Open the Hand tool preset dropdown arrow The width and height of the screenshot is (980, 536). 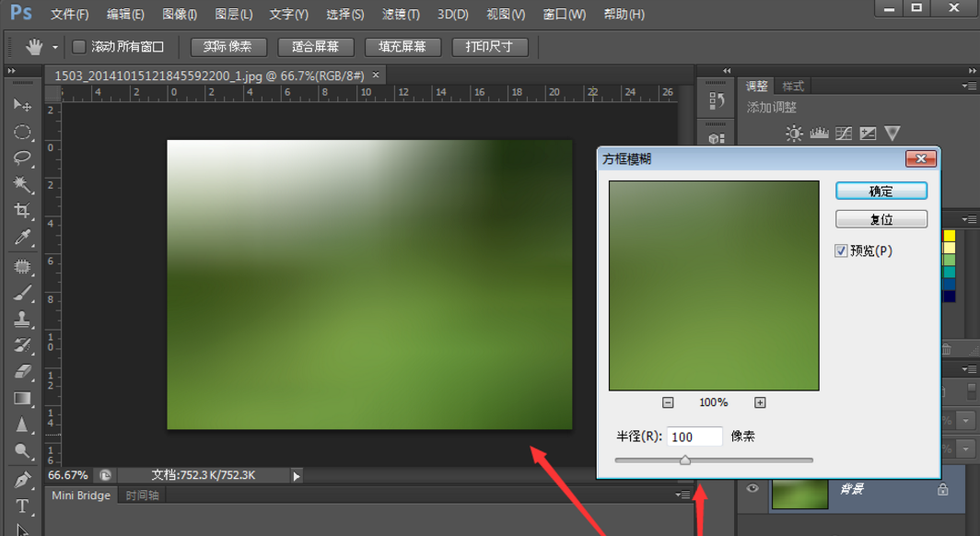click(x=55, y=48)
